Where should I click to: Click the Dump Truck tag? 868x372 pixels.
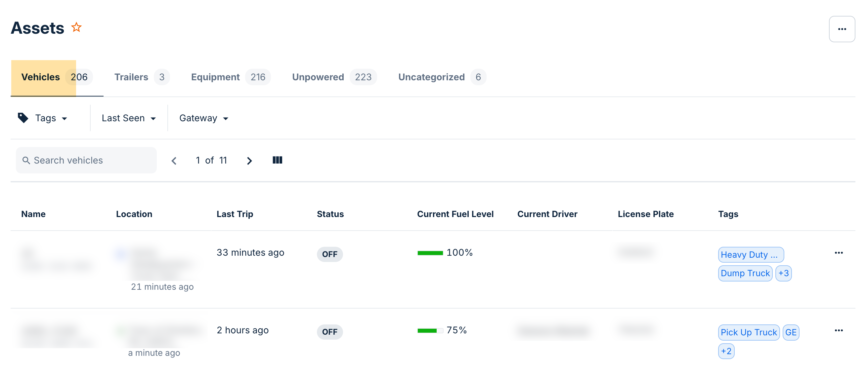tap(745, 273)
